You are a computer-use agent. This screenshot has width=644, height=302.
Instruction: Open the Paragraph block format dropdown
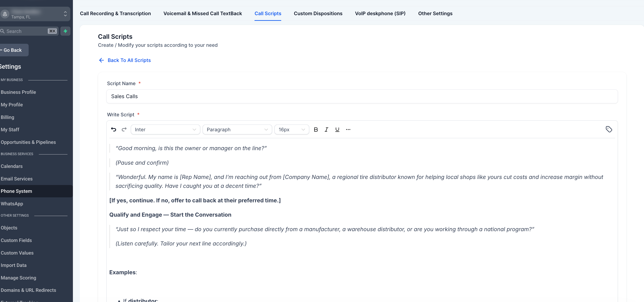(x=237, y=129)
